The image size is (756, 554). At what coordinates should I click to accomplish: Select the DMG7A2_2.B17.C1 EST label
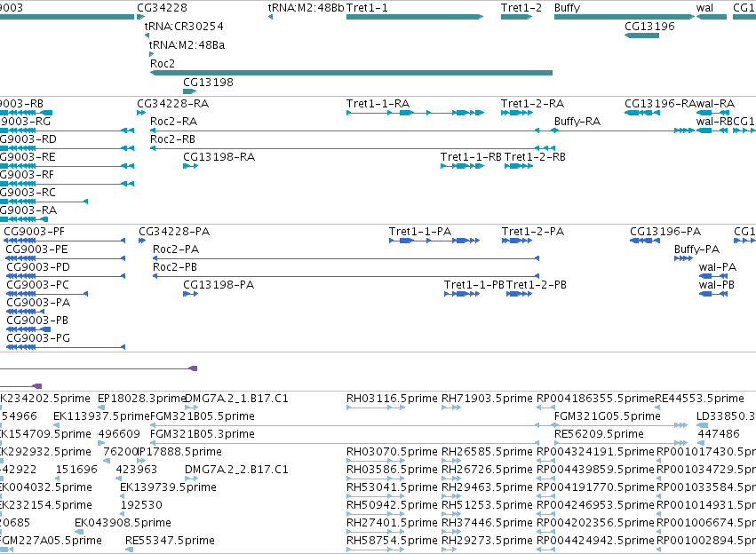click(236, 470)
